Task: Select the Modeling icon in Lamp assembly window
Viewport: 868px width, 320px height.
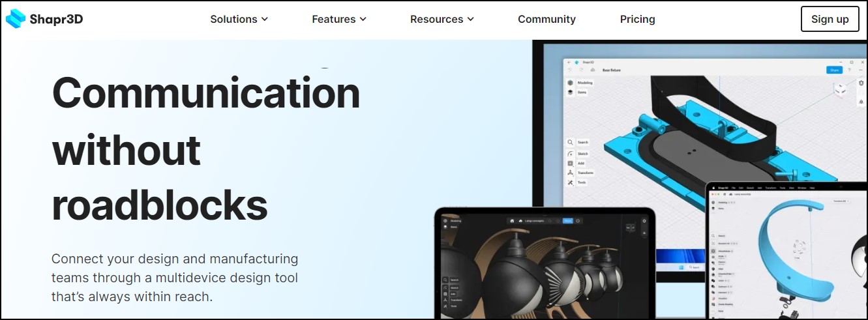Action: coord(713,203)
